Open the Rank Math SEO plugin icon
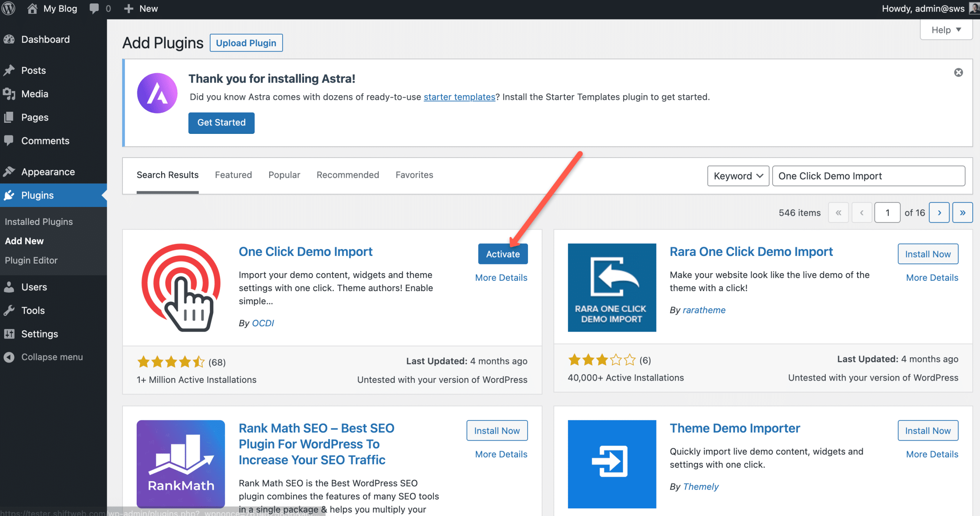Image resolution: width=980 pixels, height=516 pixels. pos(181,464)
